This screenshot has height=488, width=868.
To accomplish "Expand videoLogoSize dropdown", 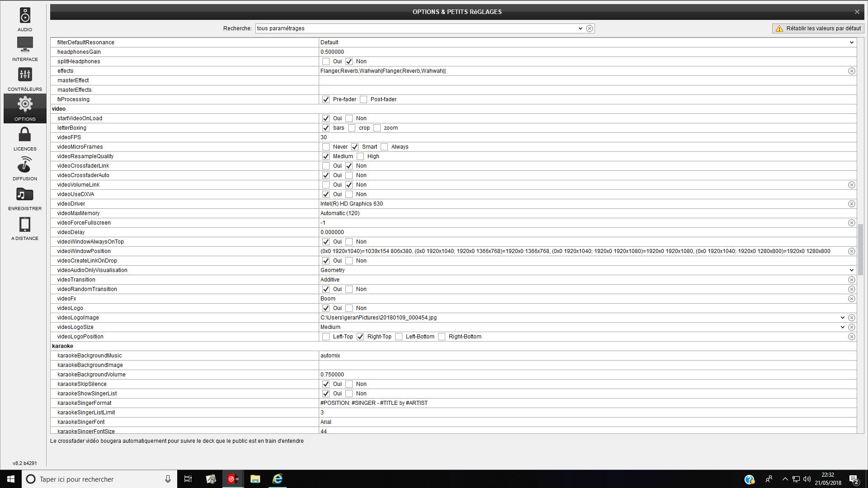I will point(843,327).
